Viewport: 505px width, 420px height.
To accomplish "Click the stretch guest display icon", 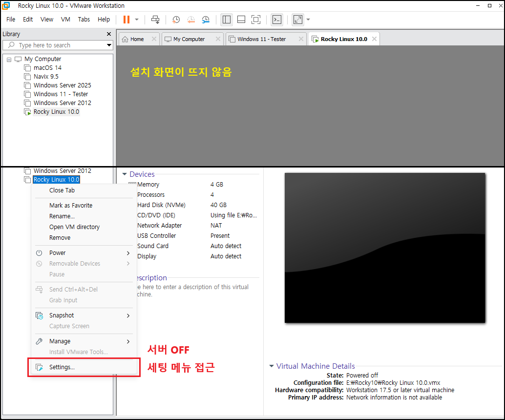I will (298, 20).
